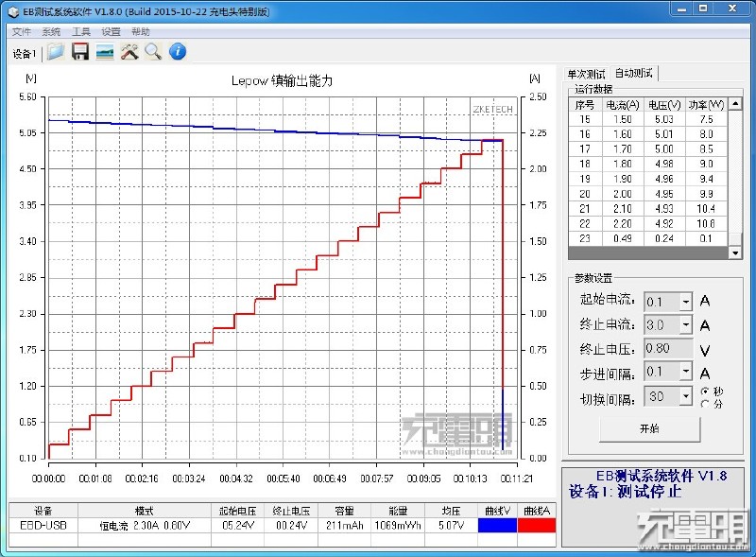Open the 帮助 menu

pos(140,31)
